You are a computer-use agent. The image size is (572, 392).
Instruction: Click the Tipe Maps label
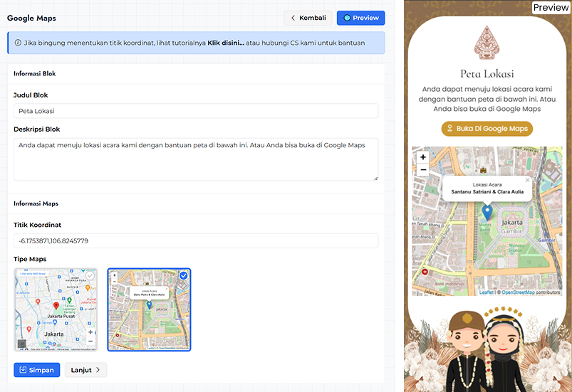tap(30, 259)
